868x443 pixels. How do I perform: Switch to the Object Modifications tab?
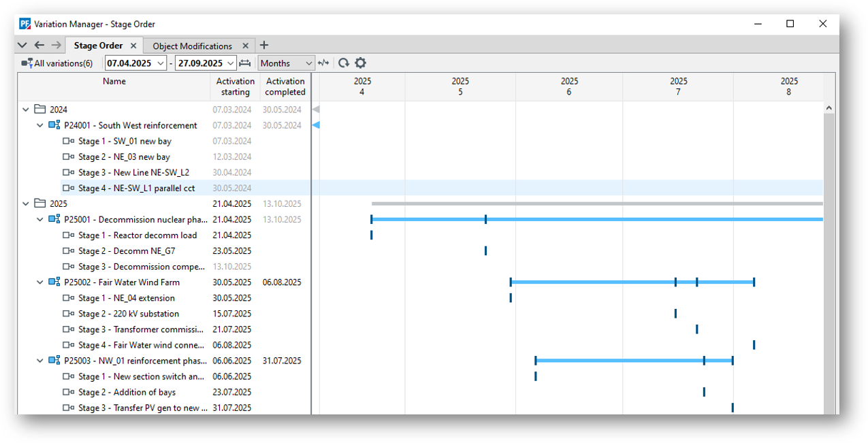click(x=192, y=46)
